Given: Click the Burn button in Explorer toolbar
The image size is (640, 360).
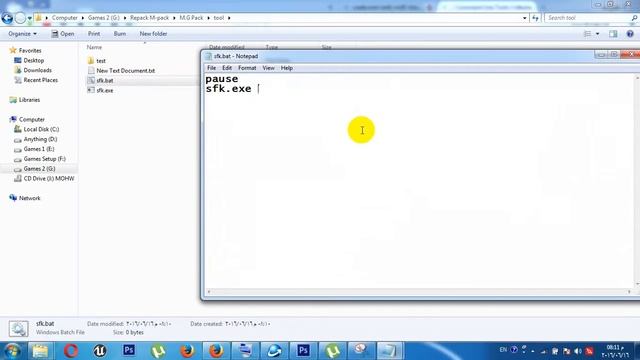Looking at the screenshot, I should click(x=120, y=34).
